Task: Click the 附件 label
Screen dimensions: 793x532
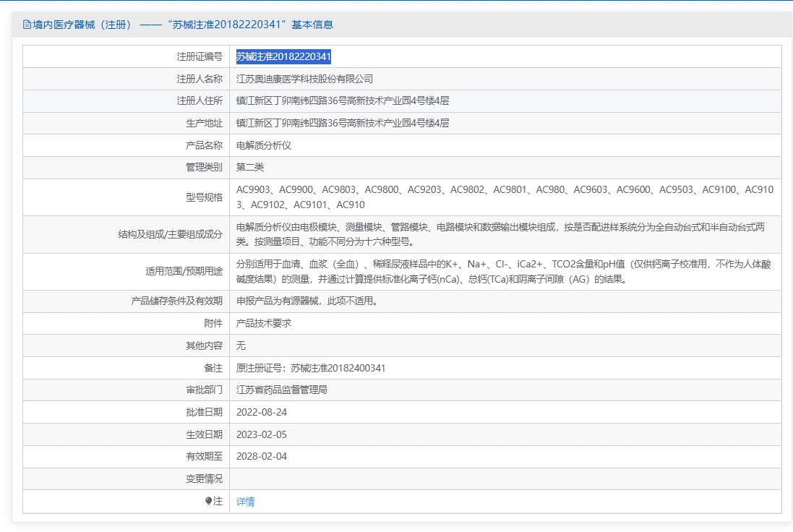Action: [213, 323]
